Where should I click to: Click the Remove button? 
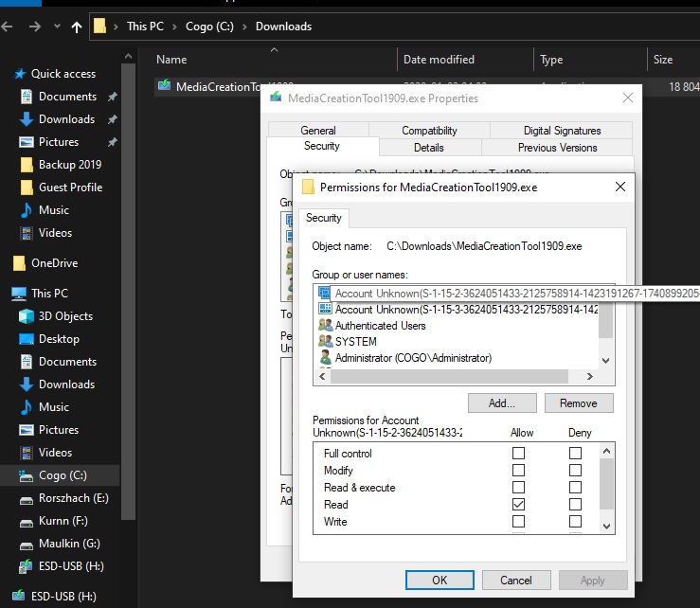[579, 403]
